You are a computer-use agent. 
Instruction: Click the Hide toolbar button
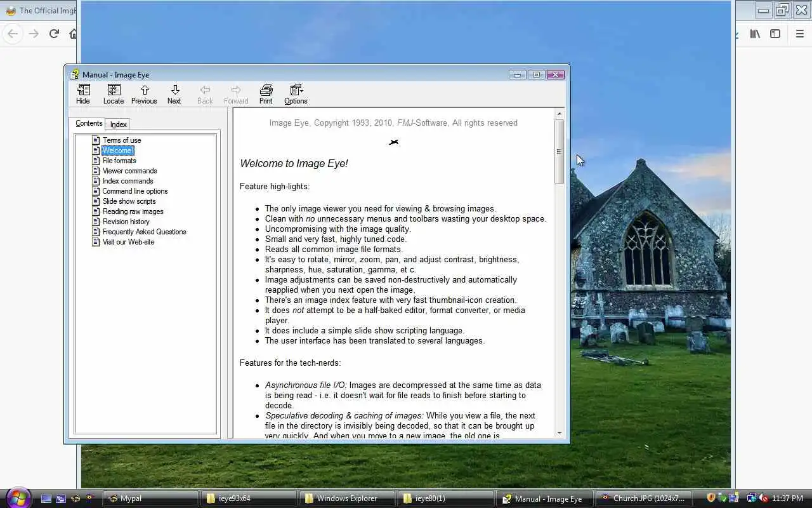point(83,94)
